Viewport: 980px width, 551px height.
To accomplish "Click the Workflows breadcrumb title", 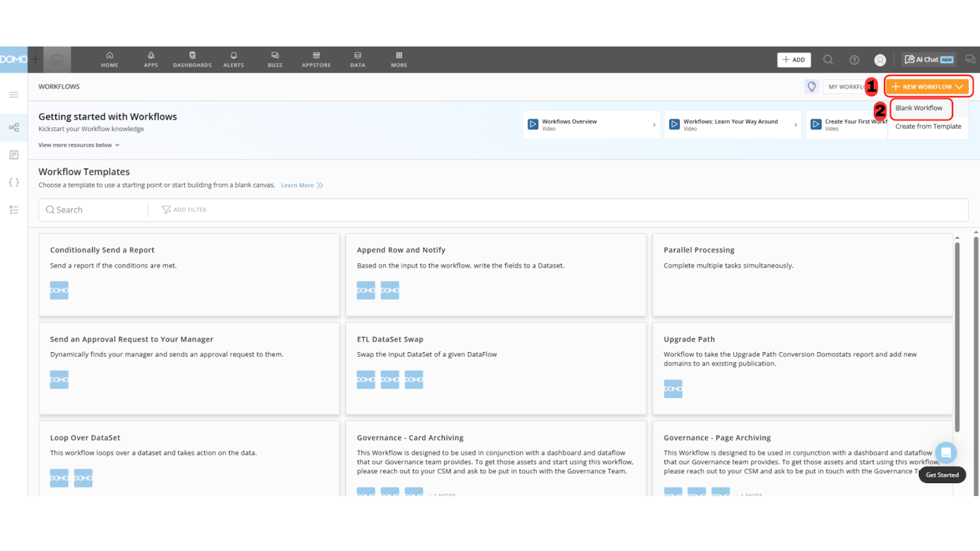I will coord(59,86).
